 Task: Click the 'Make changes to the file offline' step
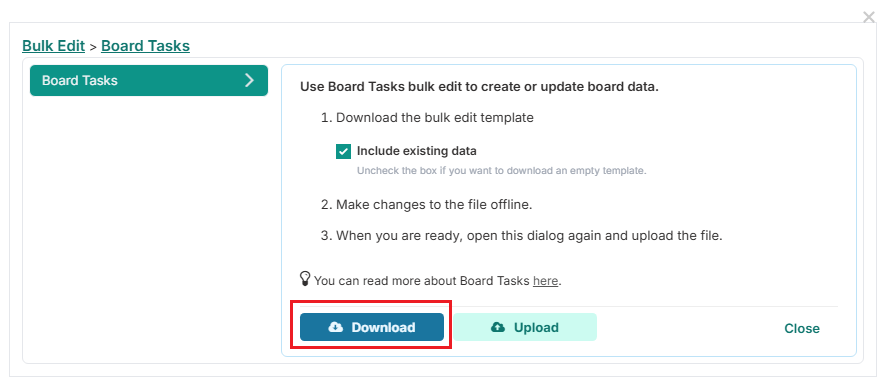(x=427, y=204)
